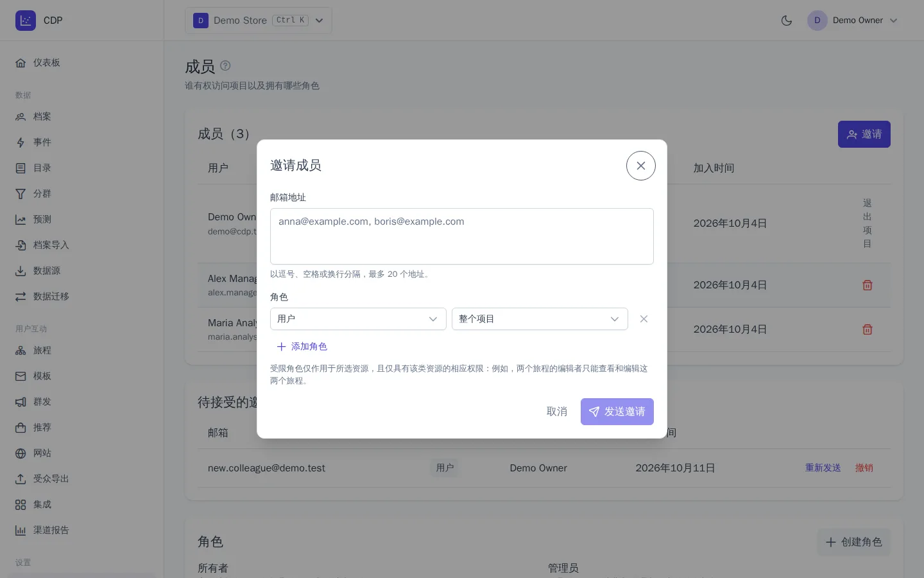Click the 取消 button

(x=557, y=412)
